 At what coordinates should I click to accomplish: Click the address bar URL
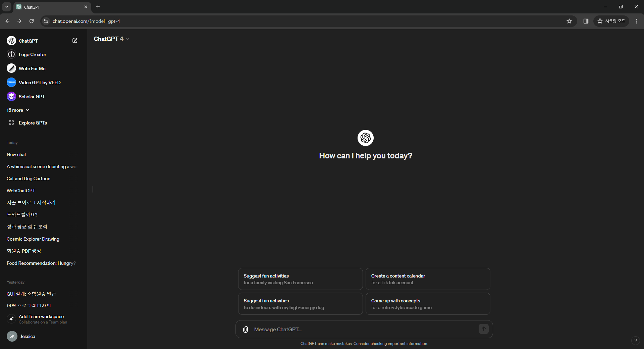(x=86, y=21)
